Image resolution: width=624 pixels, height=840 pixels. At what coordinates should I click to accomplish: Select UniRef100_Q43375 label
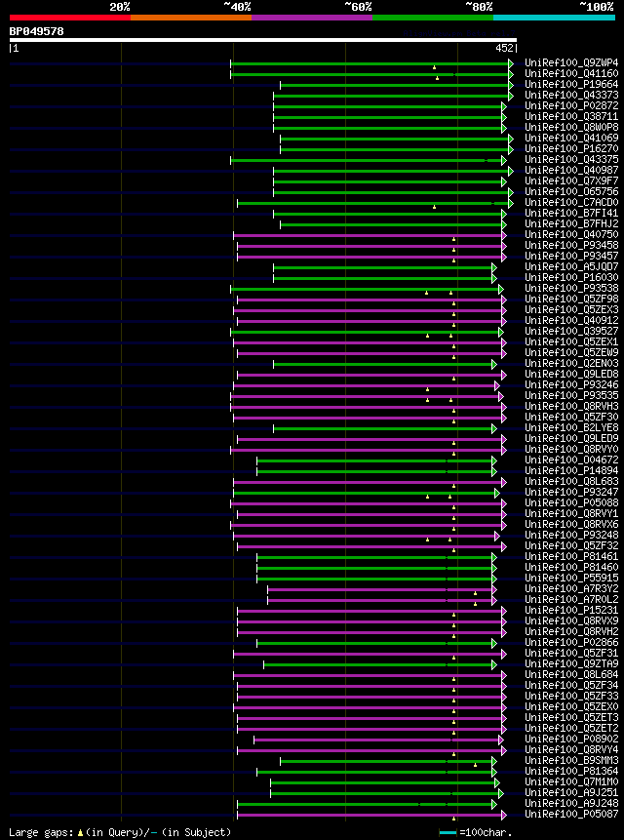(x=571, y=159)
